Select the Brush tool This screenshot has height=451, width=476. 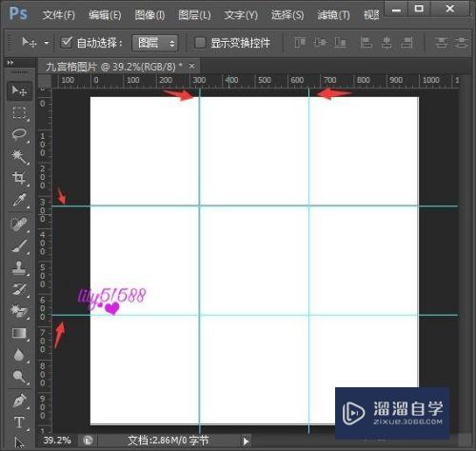(x=19, y=246)
